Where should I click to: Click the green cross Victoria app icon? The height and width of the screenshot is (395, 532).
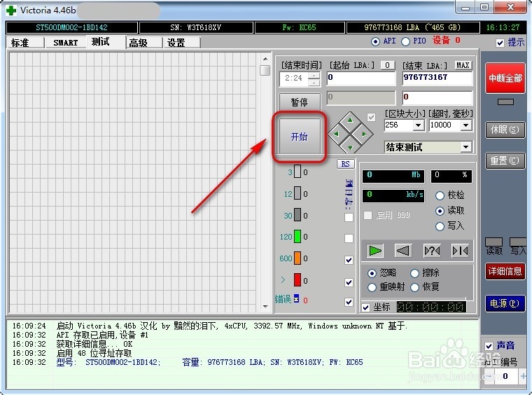pos(11,11)
